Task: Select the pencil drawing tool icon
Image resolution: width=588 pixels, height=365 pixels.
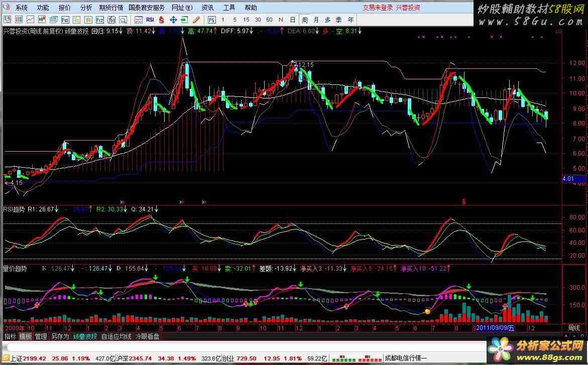Action: (196, 20)
